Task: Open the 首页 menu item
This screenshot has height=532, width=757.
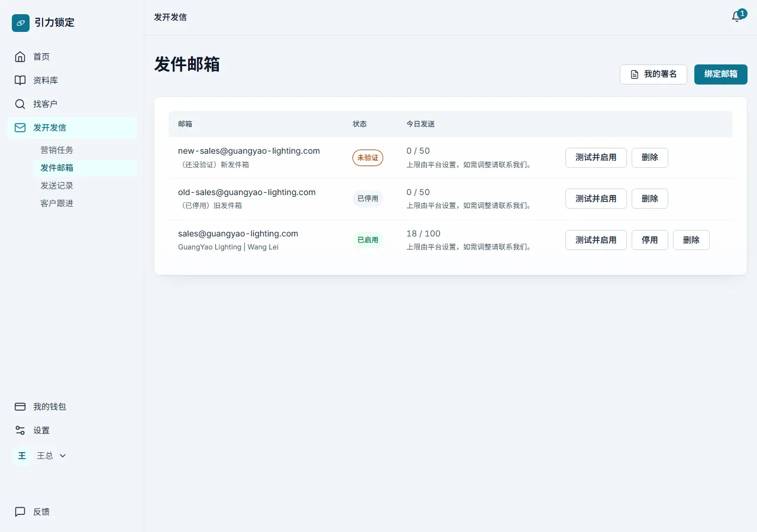Action: click(72, 57)
